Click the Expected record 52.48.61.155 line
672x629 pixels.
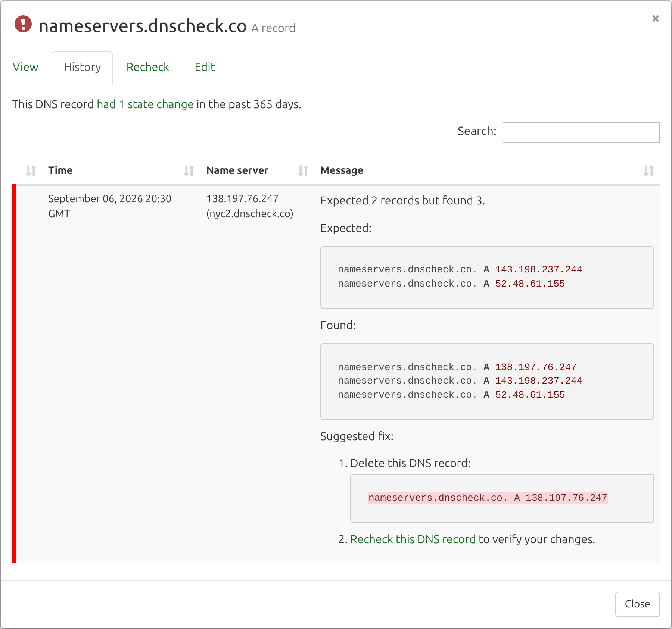[x=451, y=284]
